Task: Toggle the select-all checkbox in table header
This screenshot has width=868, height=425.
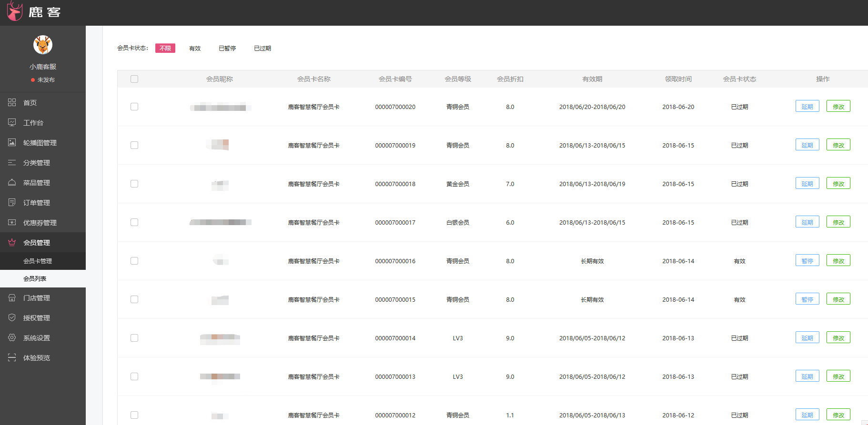Action: (134, 79)
